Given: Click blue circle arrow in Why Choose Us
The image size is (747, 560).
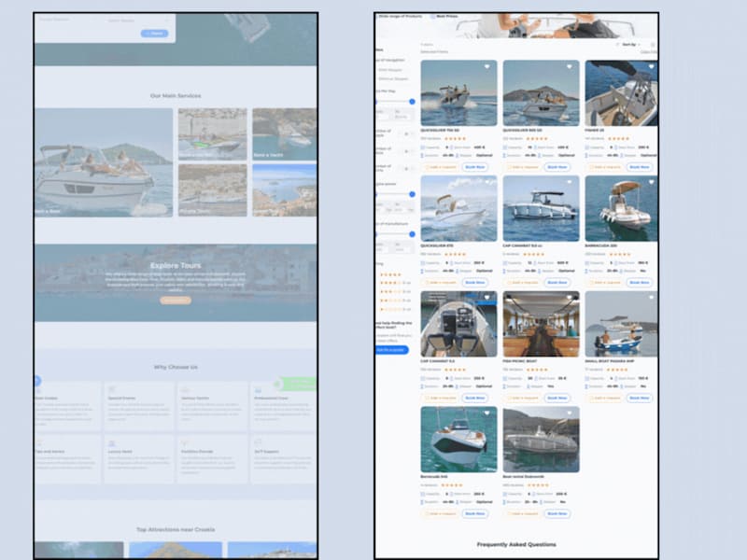Looking at the screenshot, I should click(36, 381).
